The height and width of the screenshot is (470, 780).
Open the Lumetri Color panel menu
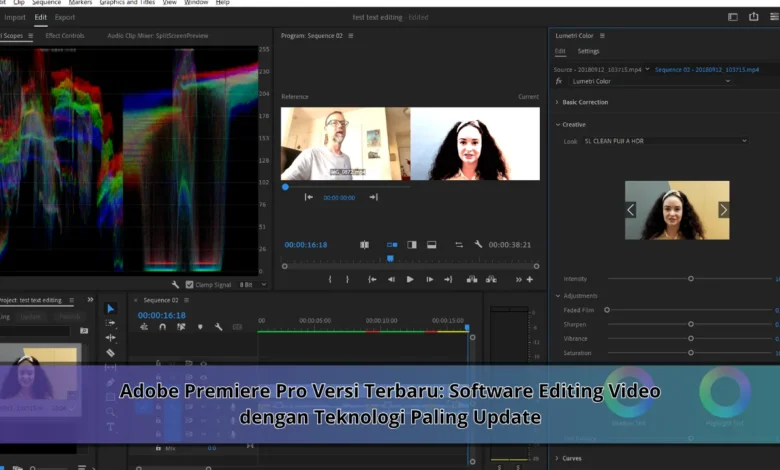602,36
